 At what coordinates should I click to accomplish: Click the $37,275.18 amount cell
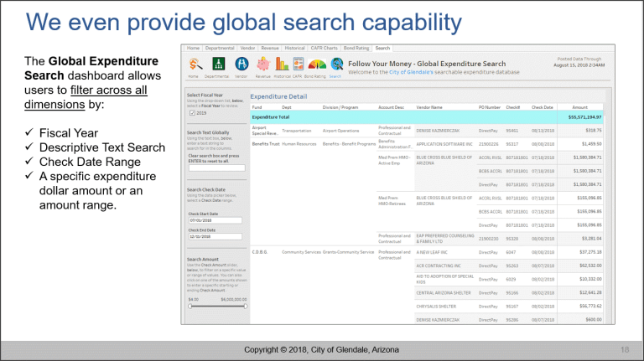click(x=590, y=252)
